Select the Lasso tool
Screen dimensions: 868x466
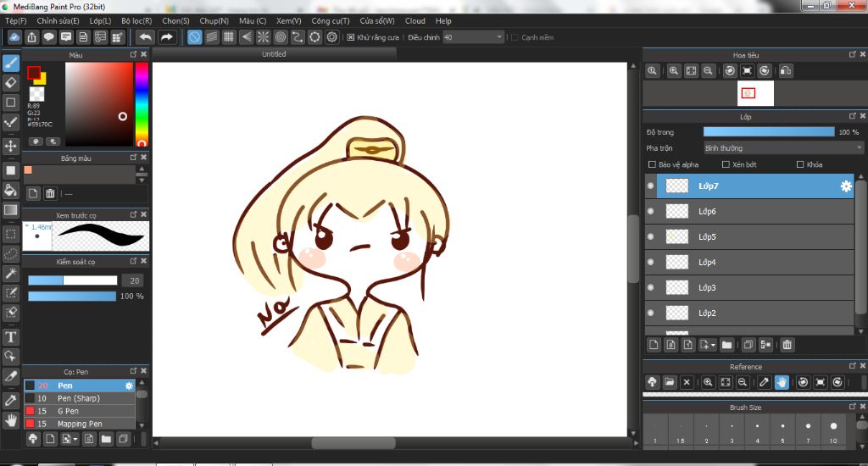(10, 254)
